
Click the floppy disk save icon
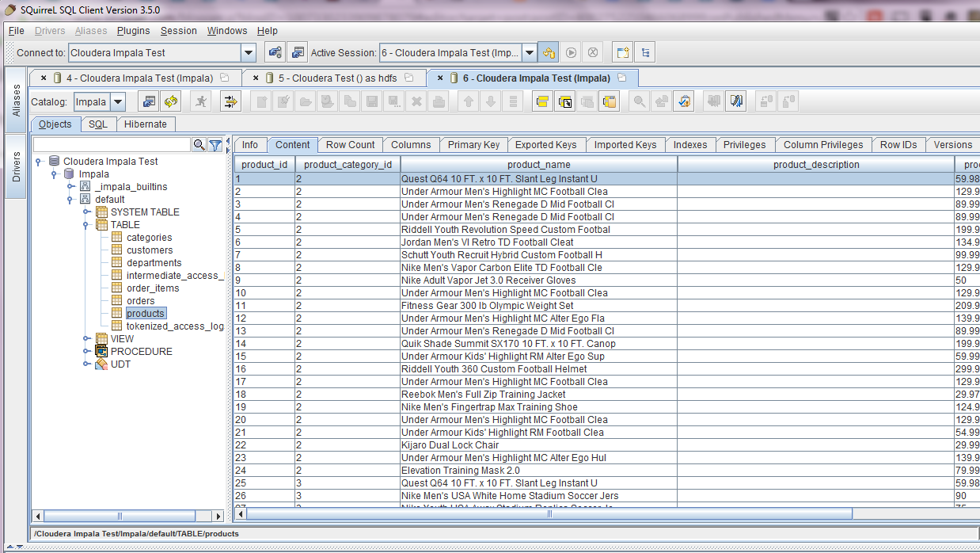coord(372,101)
